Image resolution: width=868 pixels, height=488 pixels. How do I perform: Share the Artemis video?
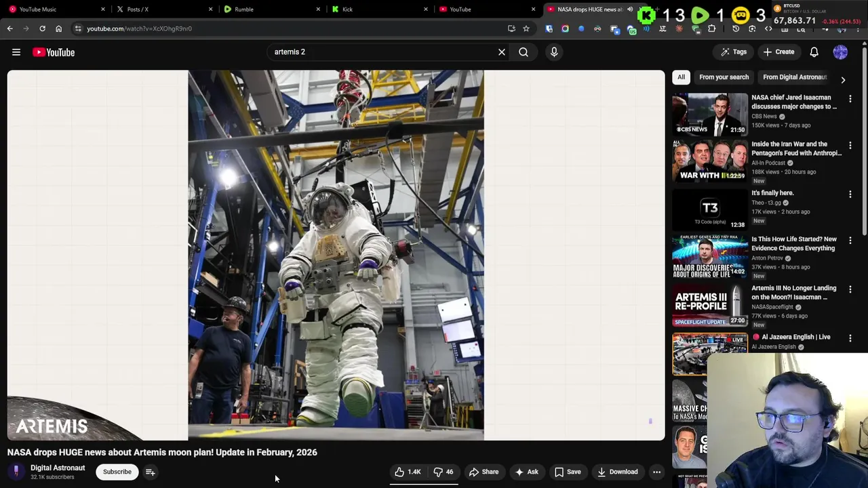(484, 472)
